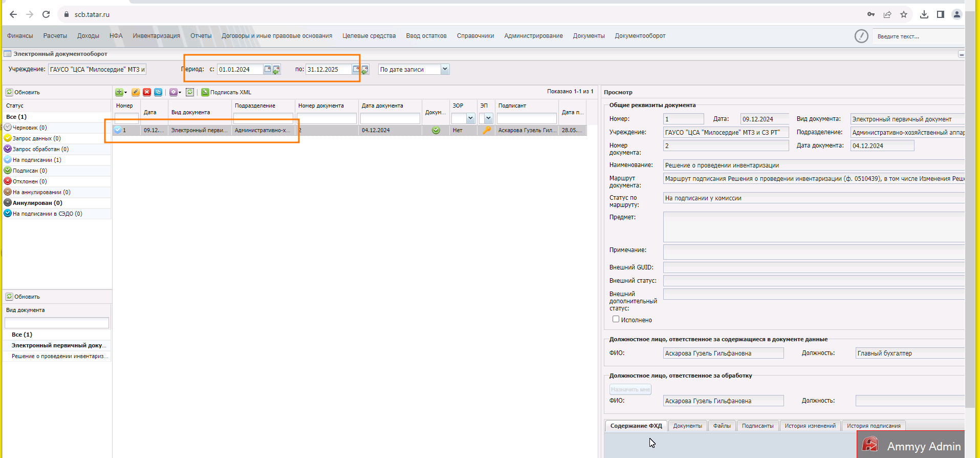
Task: Open the ЭП column filter dropdown
Action: point(488,118)
